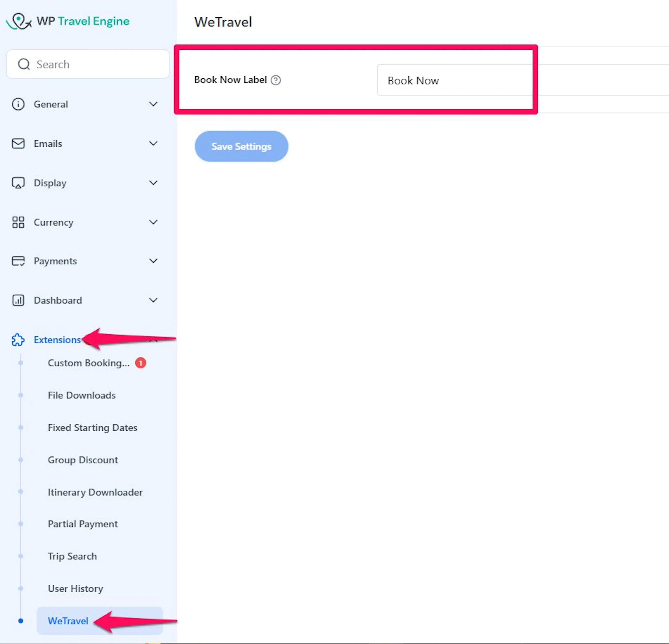Click the General info icon
This screenshot has height=644, width=669.
pos(18,104)
